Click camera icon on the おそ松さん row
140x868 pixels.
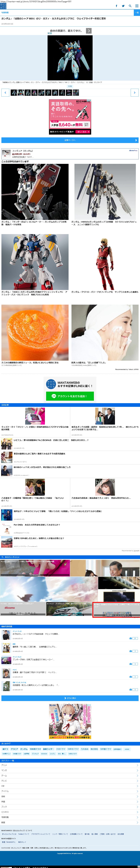tap(131, 639)
